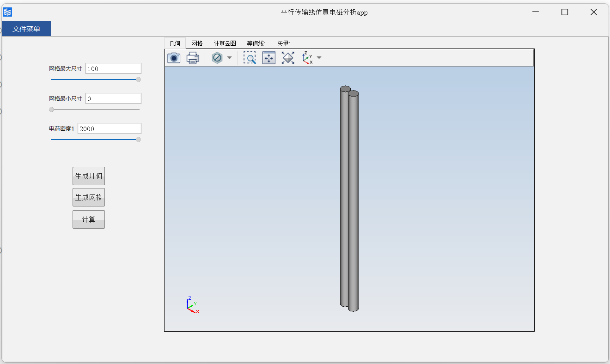Click the 网格最大尺寸 input field

tap(113, 68)
